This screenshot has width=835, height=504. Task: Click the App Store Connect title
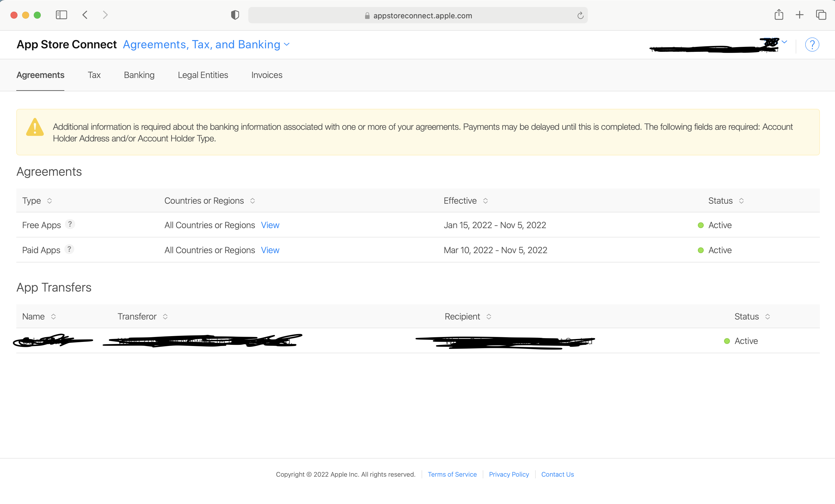tap(66, 44)
